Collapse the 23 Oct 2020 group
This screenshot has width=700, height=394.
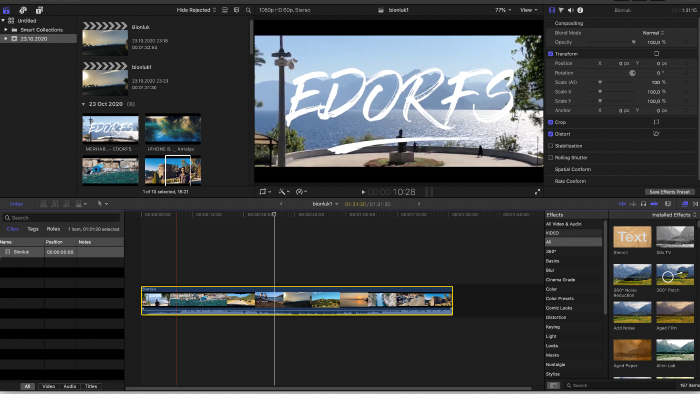coord(83,104)
